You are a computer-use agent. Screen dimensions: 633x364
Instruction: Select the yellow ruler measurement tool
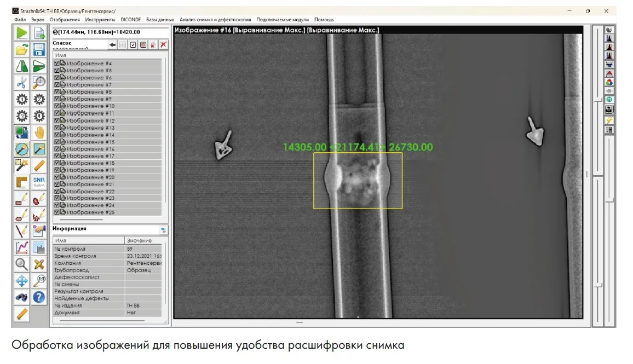tap(39, 165)
